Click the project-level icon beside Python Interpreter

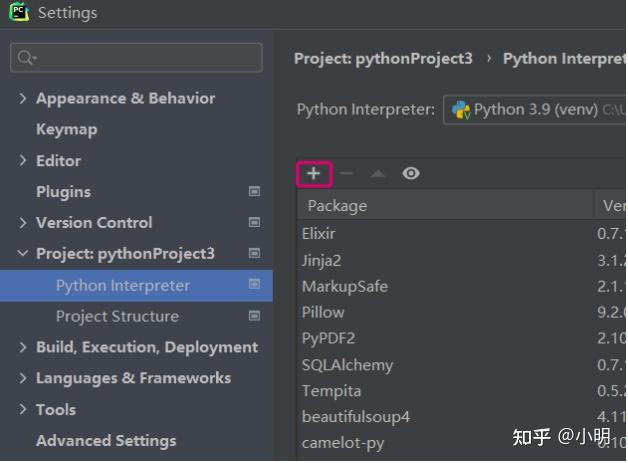[254, 285]
